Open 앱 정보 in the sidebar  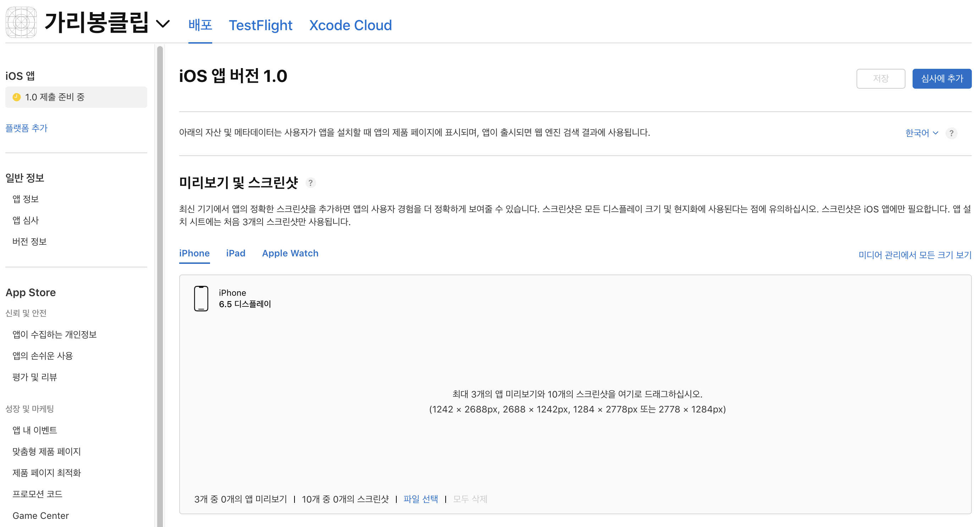(x=26, y=199)
